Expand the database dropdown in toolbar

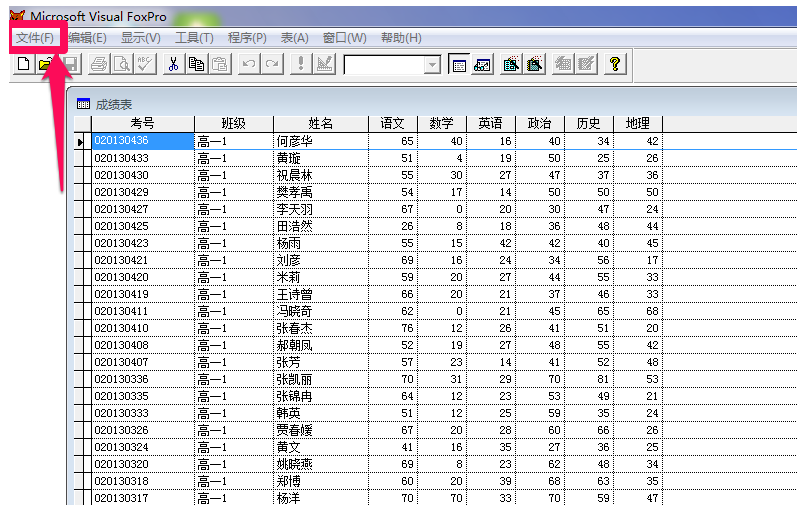click(432, 64)
